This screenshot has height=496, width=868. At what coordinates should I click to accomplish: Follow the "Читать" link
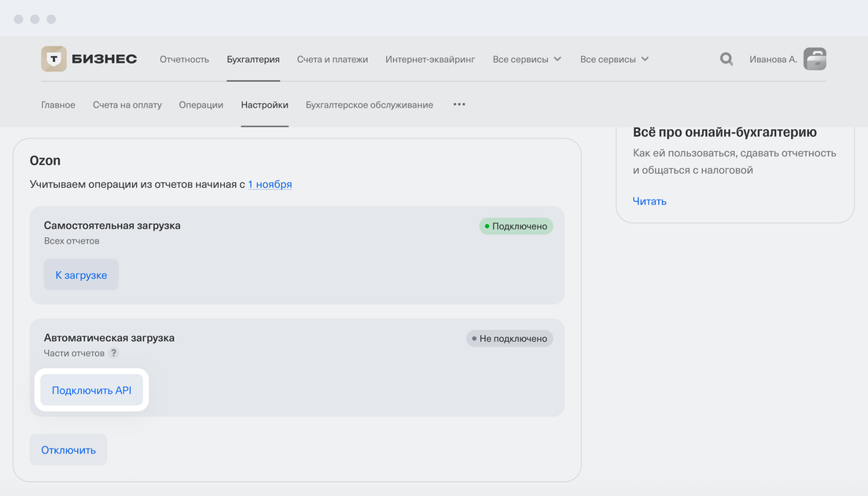click(x=649, y=201)
